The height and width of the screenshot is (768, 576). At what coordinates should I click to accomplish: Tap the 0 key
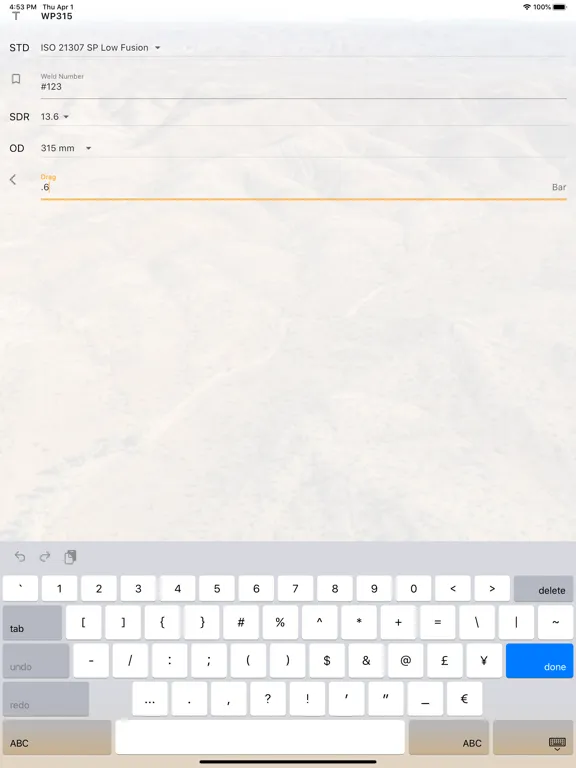pyautogui.click(x=413, y=588)
